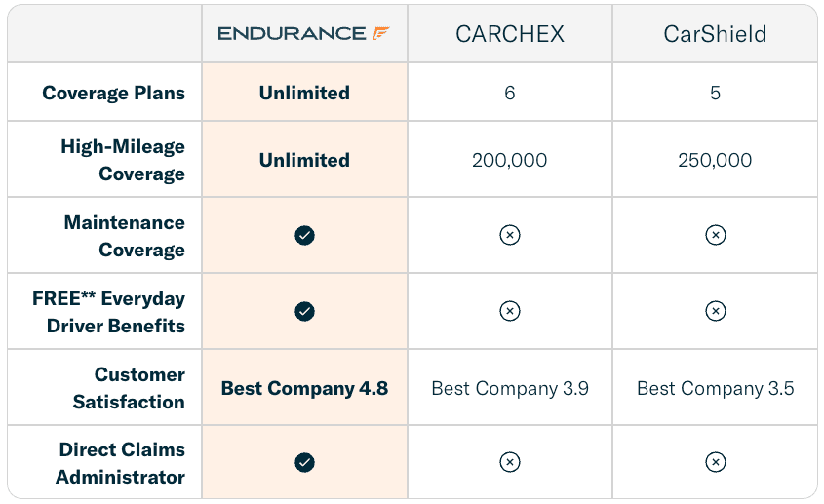Click the High-Mileage Coverage row label

(x=123, y=160)
